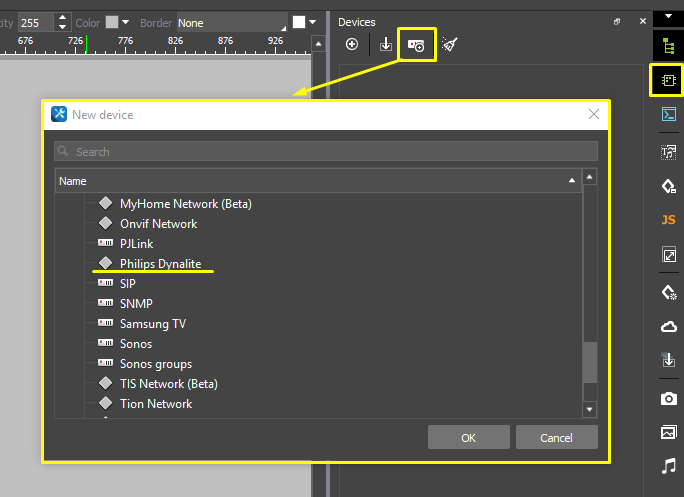The height and width of the screenshot is (497, 684).
Task: Click the Search field in New device
Action: click(326, 152)
